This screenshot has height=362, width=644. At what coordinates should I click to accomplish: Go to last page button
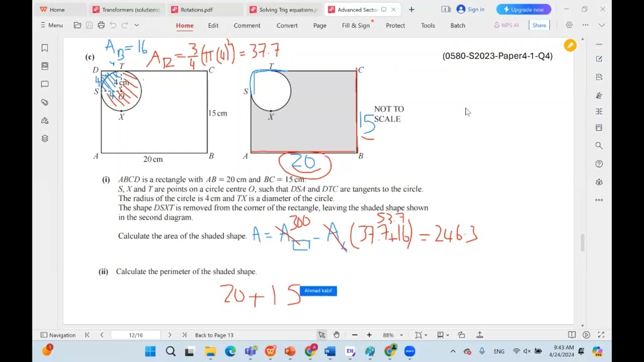pos(184,335)
